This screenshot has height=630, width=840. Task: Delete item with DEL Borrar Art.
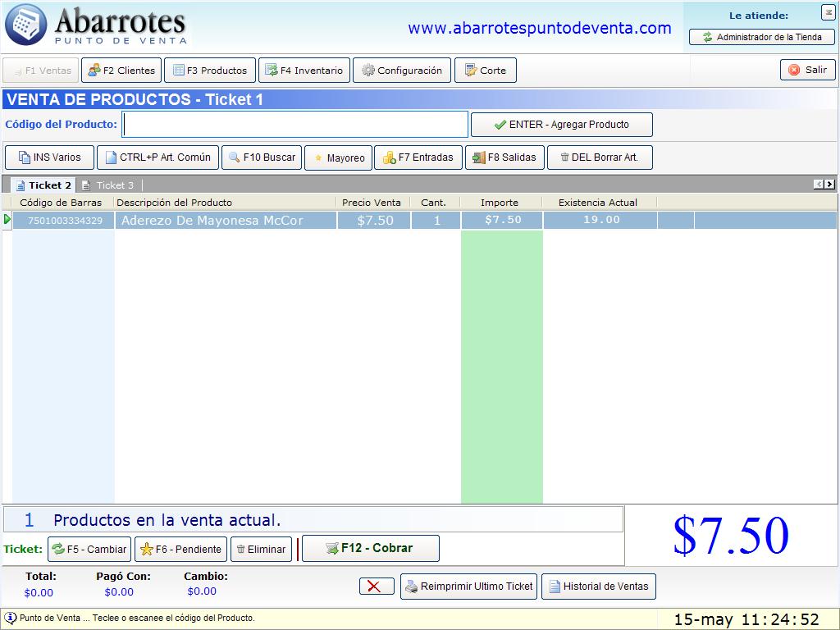pos(599,157)
